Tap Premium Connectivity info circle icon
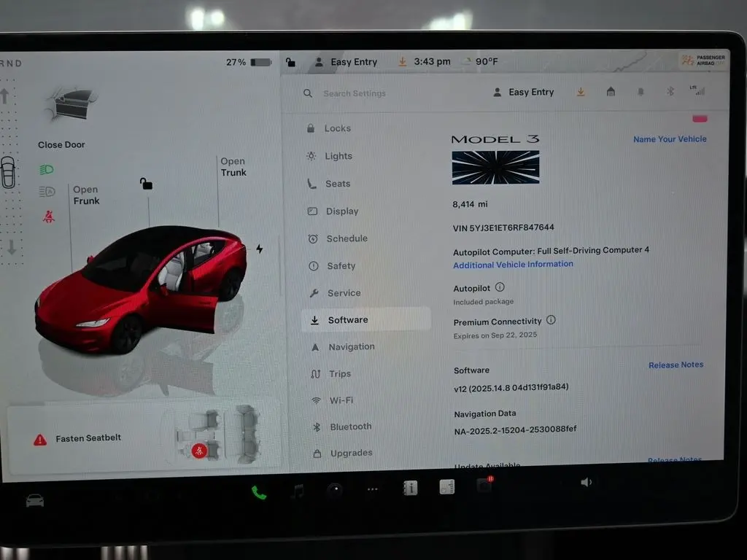This screenshot has width=747, height=560. coord(551,320)
